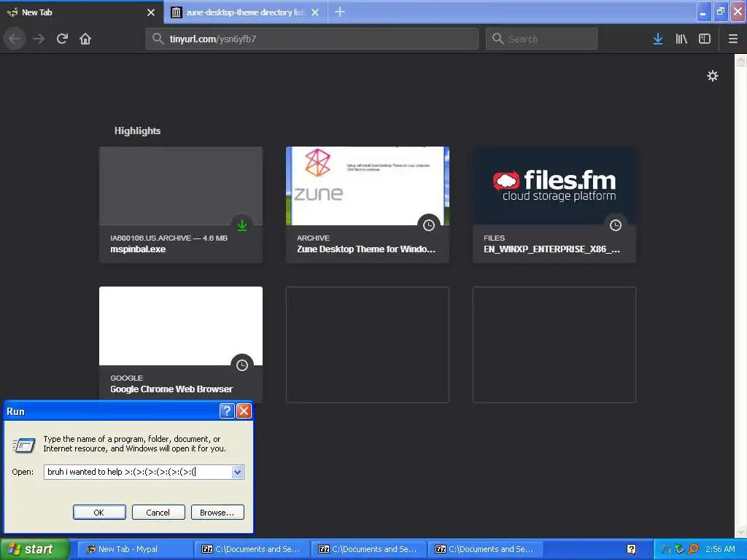Open the Library bookshelf icon
Screen dimensions: 747x560
tap(681, 39)
